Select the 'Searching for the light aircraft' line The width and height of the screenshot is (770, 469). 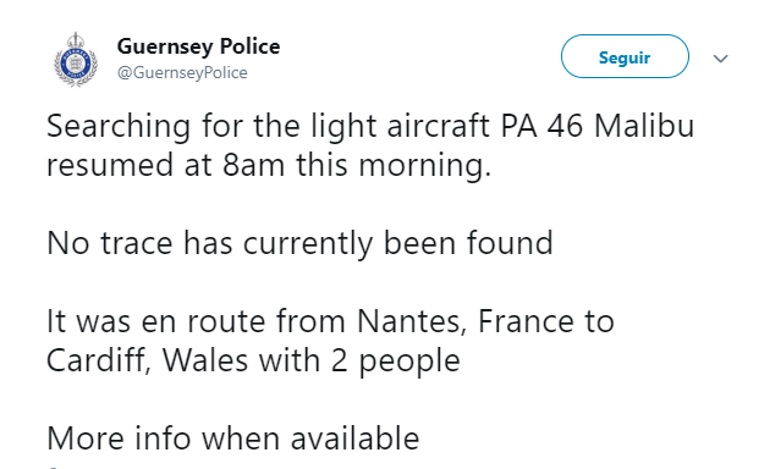click(371, 126)
